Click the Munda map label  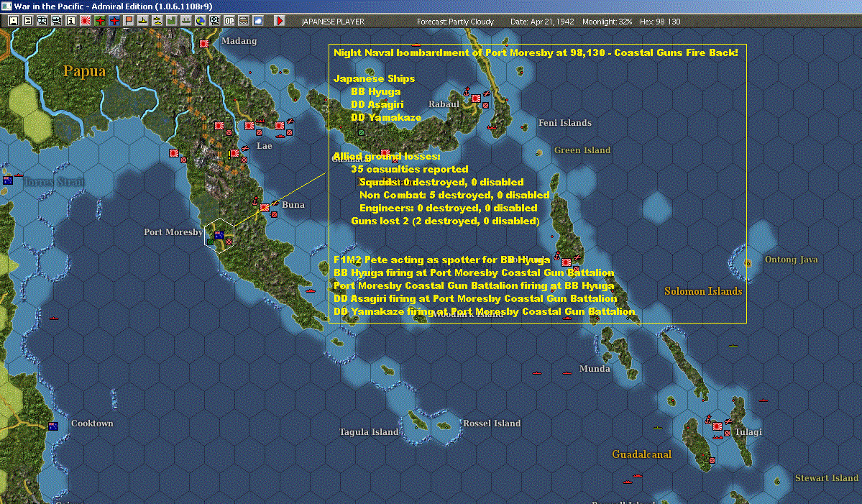[595, 368]
